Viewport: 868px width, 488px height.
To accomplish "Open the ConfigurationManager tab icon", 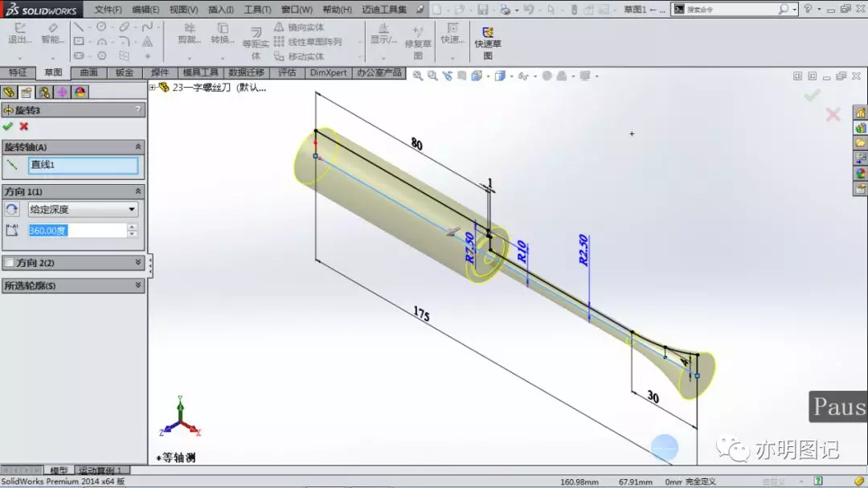I will (44, 92).
